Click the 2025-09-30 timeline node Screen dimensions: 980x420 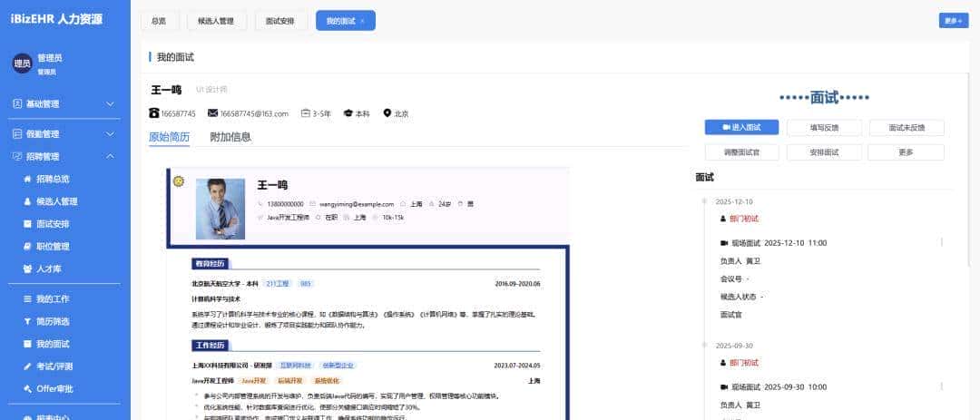704,345
